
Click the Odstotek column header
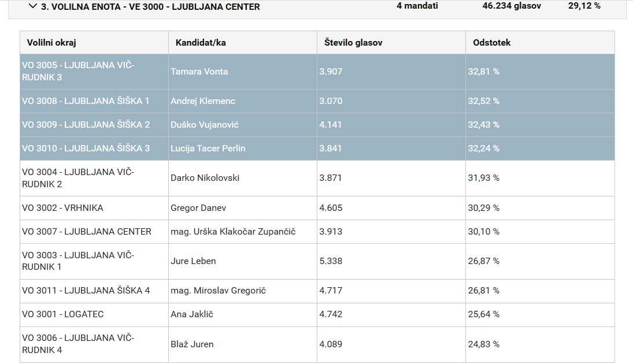coord(491,42)
